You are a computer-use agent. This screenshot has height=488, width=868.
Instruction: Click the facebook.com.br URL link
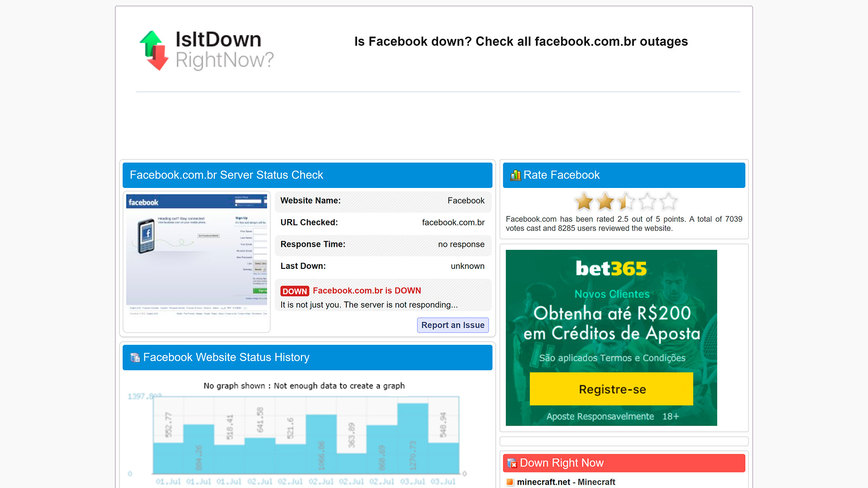point(453,222)
